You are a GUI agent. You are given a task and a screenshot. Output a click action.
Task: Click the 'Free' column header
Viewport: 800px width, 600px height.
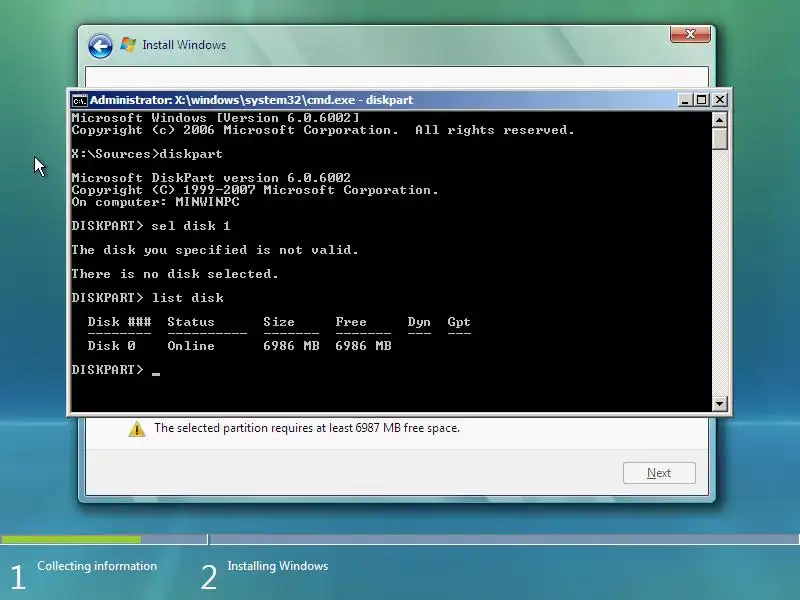click(x=351, y=322)
